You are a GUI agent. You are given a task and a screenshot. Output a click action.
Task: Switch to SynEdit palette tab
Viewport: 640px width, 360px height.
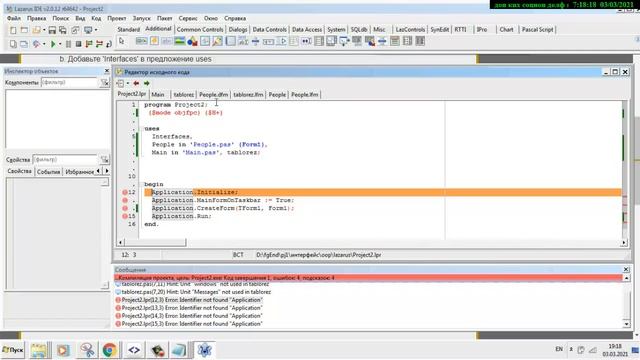pyautogui.click(x=440, y=29)
